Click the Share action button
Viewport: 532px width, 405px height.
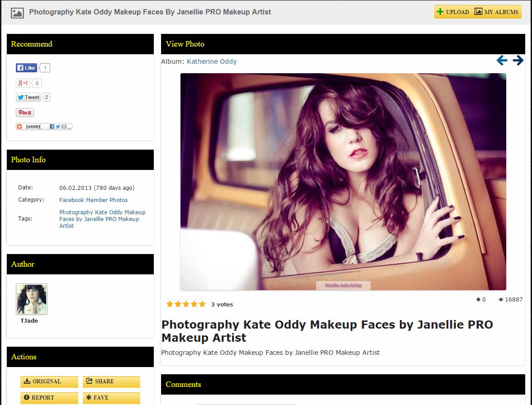tap(111, 381)
